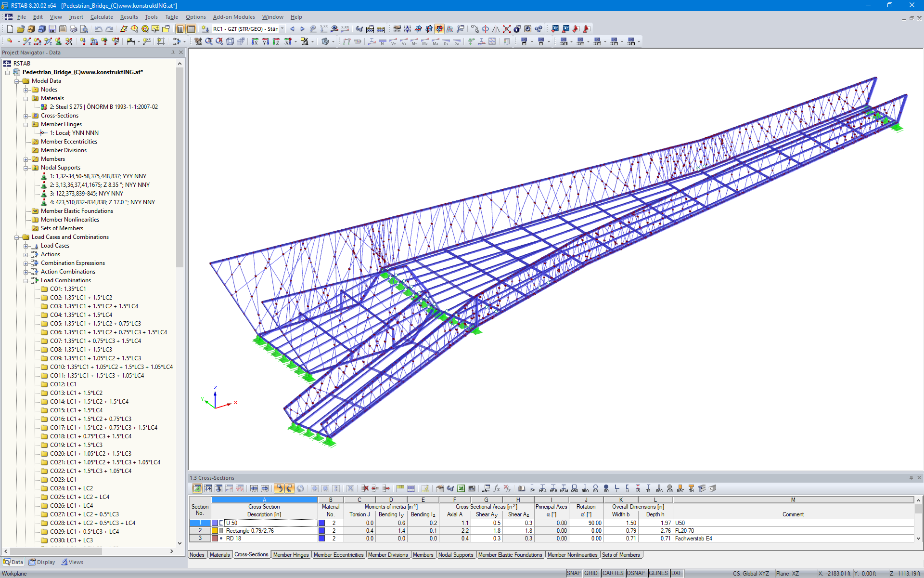Screen dimensions: 924x578
Task: Go to previous load case arrow
Action: point(292,29)
